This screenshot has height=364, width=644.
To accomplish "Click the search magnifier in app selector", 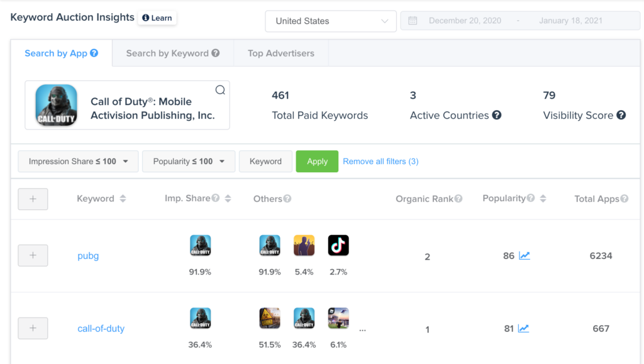I will pyautogui.click(x=220, y=90).
